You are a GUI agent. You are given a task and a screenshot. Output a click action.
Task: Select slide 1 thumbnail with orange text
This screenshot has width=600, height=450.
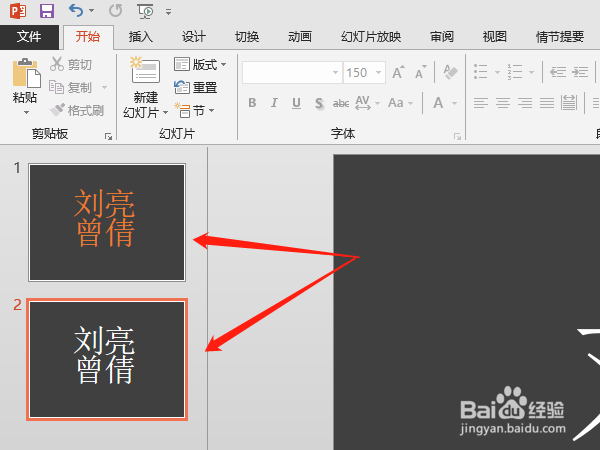click(107, 222)
